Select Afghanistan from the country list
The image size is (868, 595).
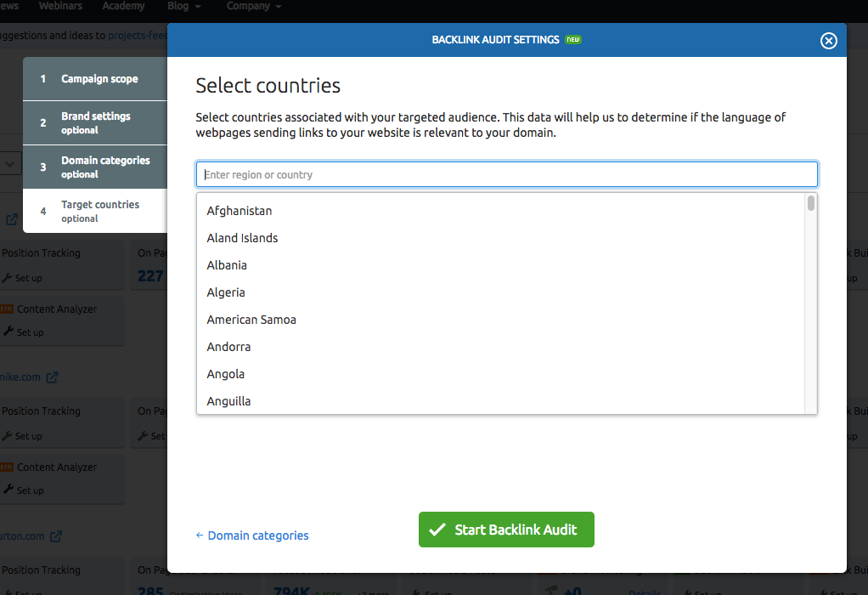(x=240, y=211)
